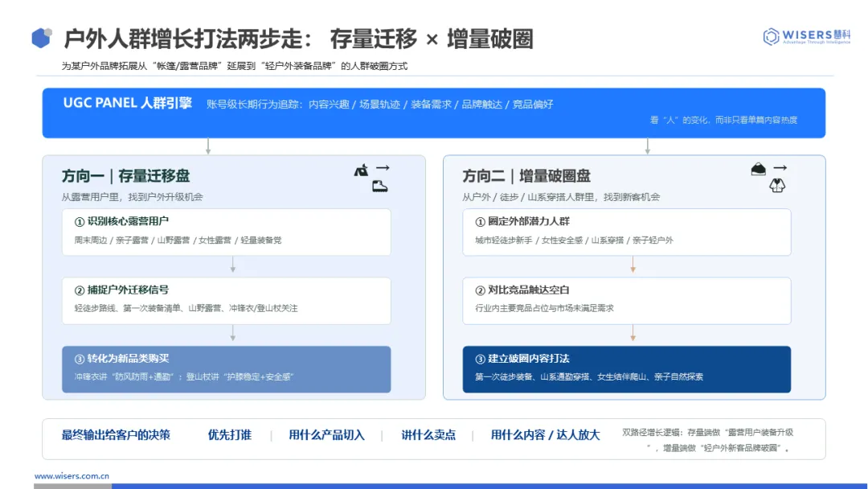The image size is (868, 489).
Task: Click the note 看"人"的变化，而非只看单篇内容热度
Action: (723, 120)
